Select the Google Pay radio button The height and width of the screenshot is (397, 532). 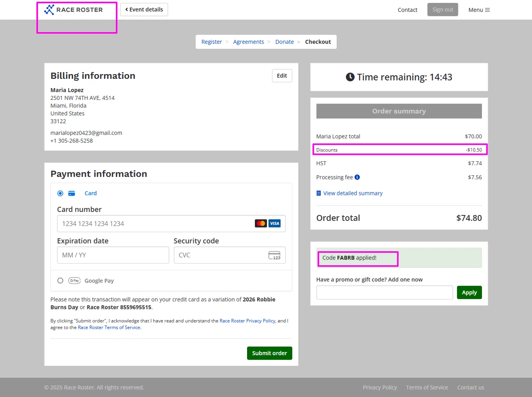click(x=60, y=280)
